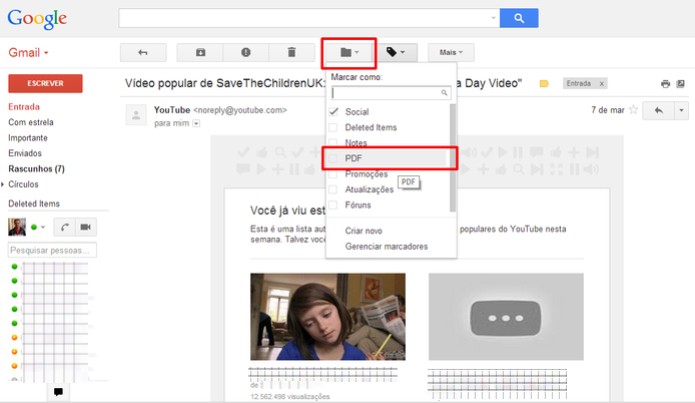Screen dimensions: 695x403
Task: Open Com estrela folder
Action: (x=31, y=122)
